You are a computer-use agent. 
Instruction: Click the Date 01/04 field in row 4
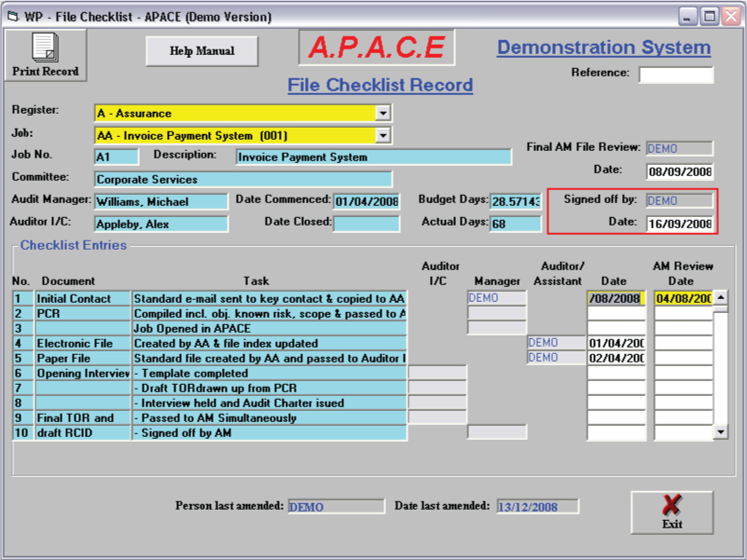[616, 343]
